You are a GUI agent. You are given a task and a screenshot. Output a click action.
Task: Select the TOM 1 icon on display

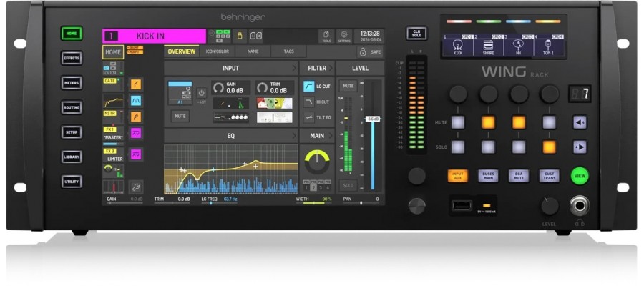pyautogui.click(x=548, y=45)
